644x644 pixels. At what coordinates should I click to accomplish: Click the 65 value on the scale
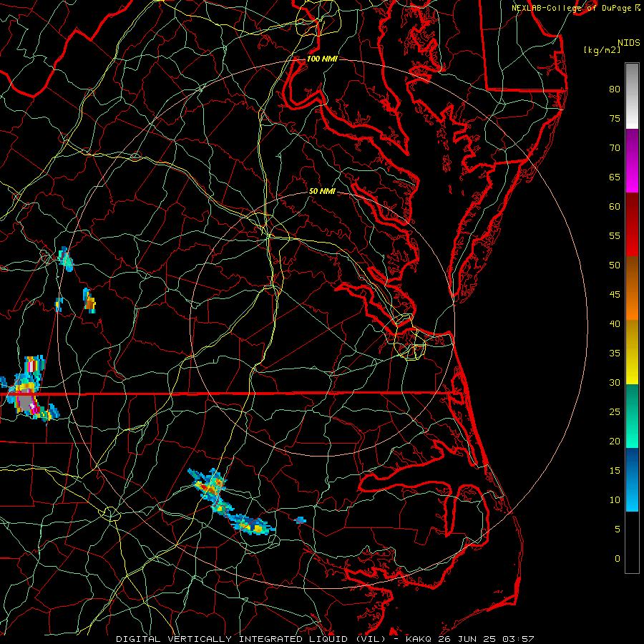point(615,177)
